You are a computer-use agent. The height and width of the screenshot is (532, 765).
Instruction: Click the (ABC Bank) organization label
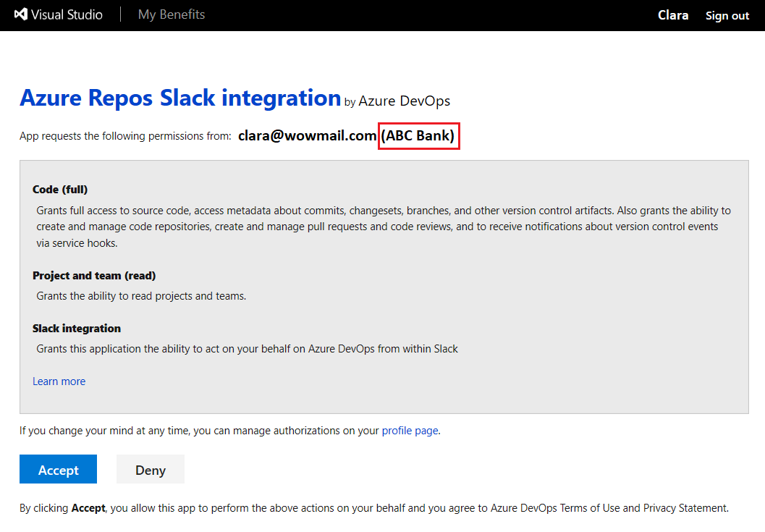(418, 135)
